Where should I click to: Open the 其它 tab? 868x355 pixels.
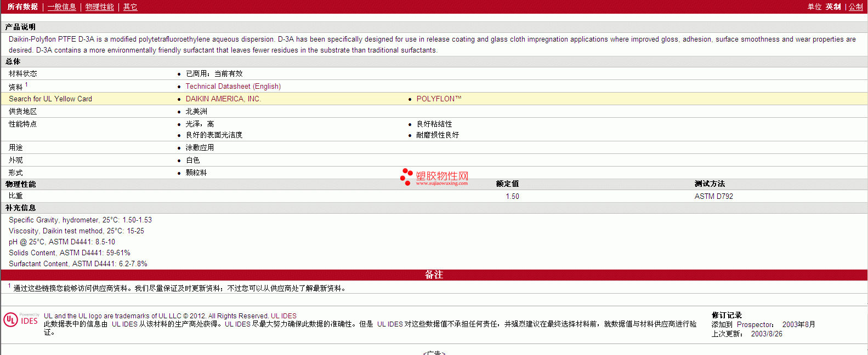coord(130,7)
